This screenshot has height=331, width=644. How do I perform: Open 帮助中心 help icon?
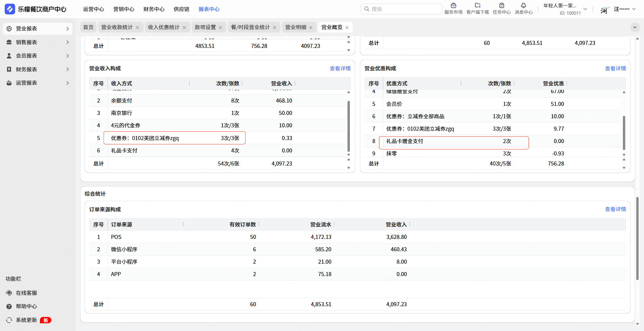tap(9, 306)
